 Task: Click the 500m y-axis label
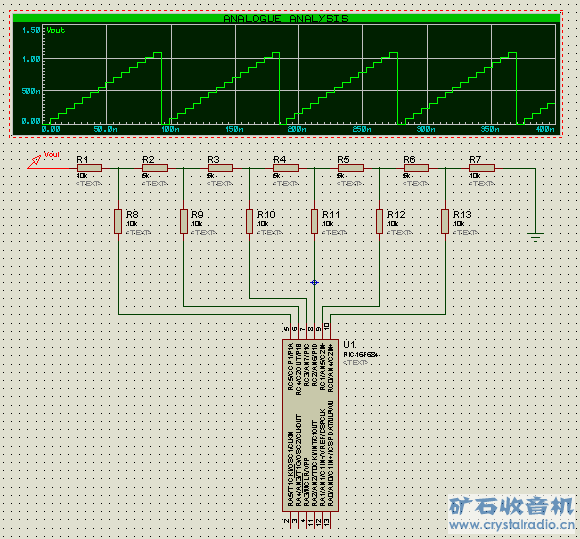coord(31,91)
